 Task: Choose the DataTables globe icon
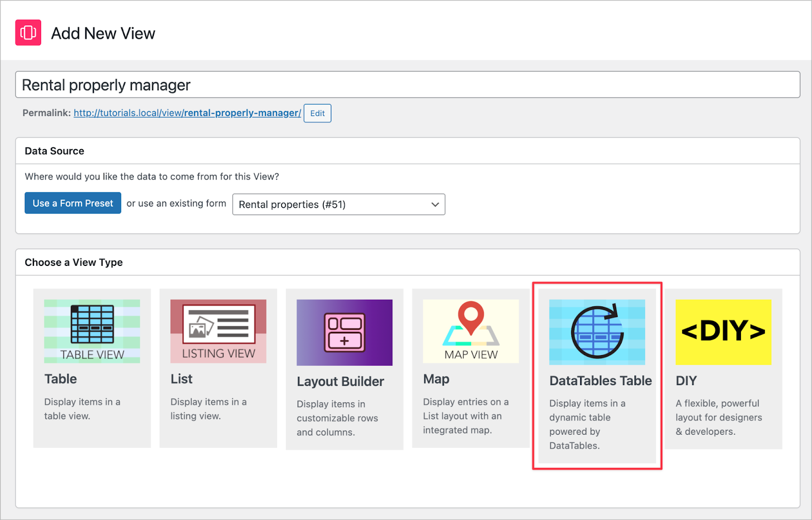point(597,332)
